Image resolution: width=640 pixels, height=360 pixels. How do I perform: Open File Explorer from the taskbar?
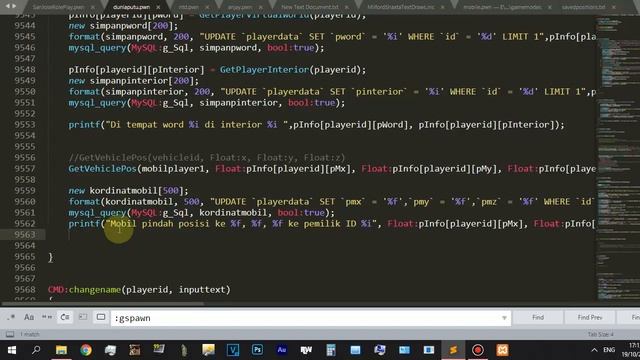point(61,350)
